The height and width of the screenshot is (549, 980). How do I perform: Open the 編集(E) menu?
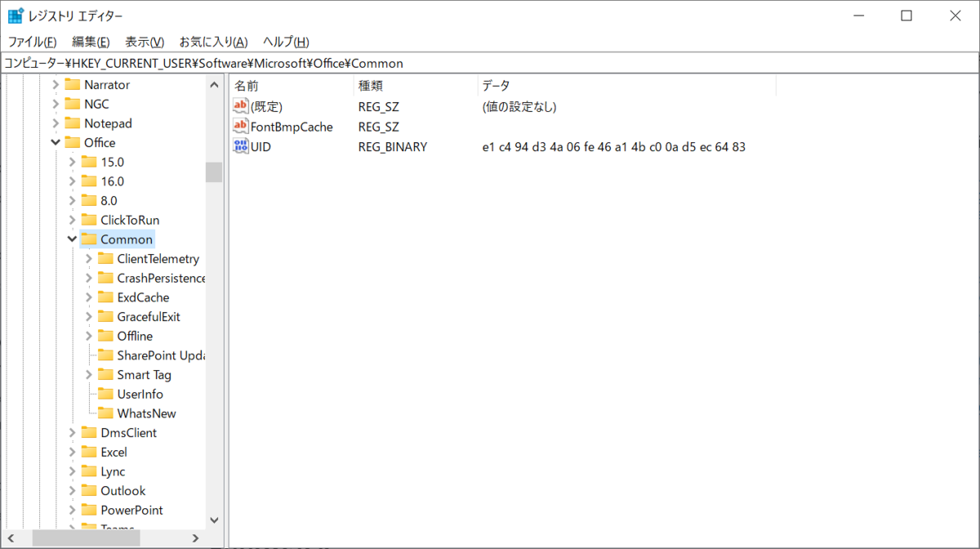(x=91, y=42)
